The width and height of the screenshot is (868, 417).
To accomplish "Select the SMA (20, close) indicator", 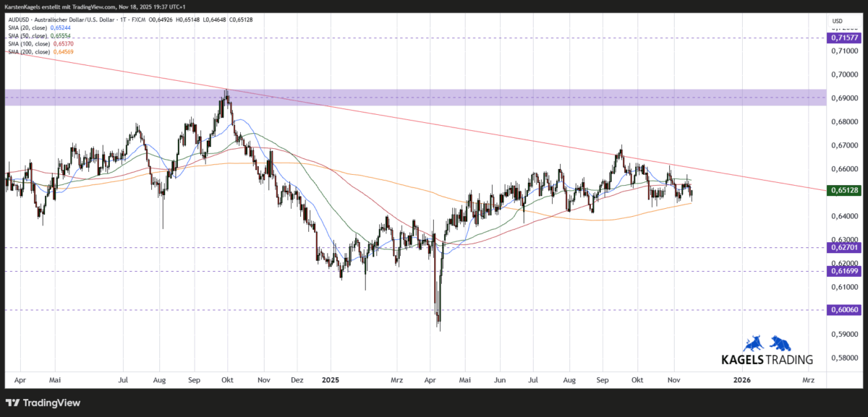I will pos(29,27).
